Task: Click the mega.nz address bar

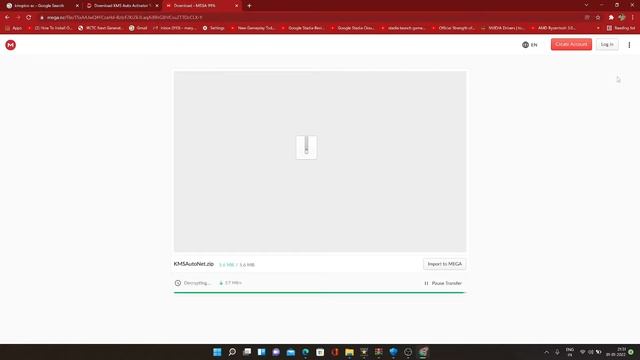Action: tap(310, 18)
